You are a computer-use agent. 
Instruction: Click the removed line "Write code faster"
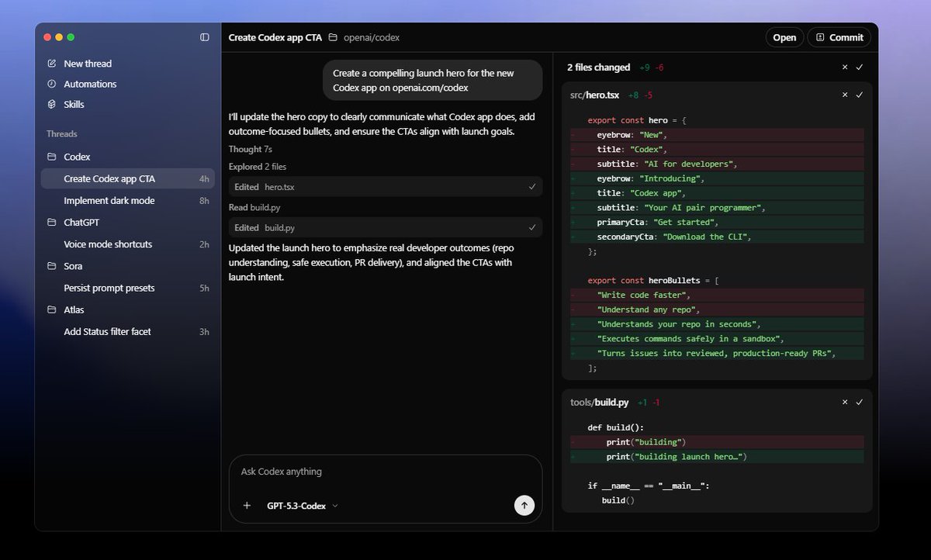point(717,295)
